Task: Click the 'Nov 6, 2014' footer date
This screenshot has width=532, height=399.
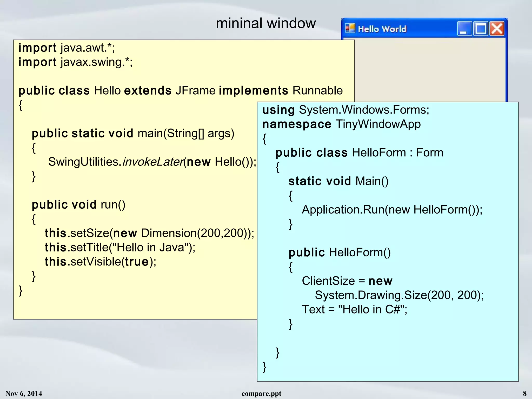Action: point(24,393)
